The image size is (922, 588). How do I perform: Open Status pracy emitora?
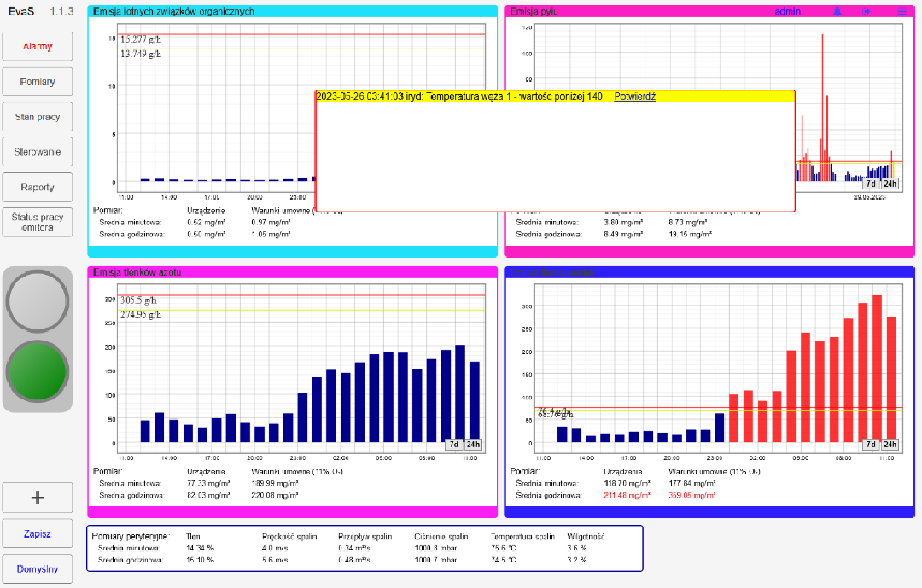pyautogui.click(x=38, y=223)
